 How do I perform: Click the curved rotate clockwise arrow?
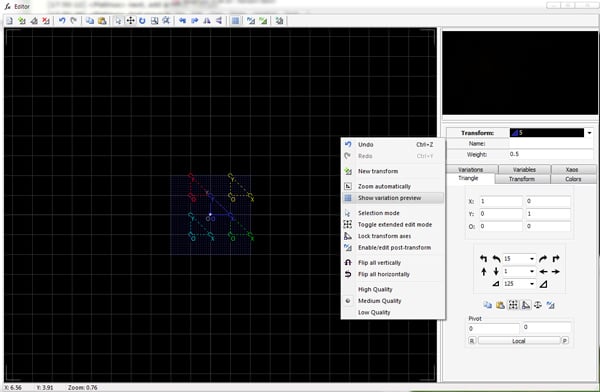[543, 259]
